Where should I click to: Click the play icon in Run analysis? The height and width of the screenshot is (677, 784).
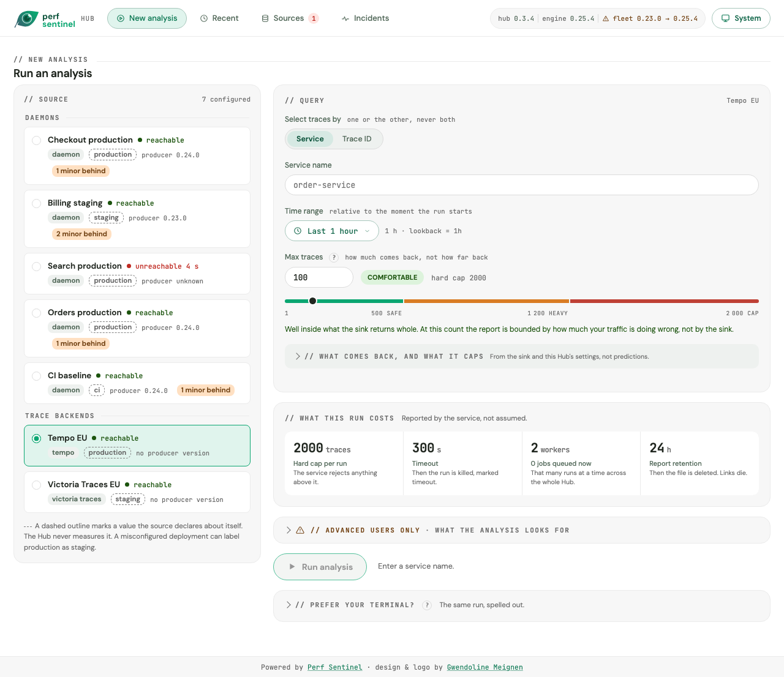292,567
